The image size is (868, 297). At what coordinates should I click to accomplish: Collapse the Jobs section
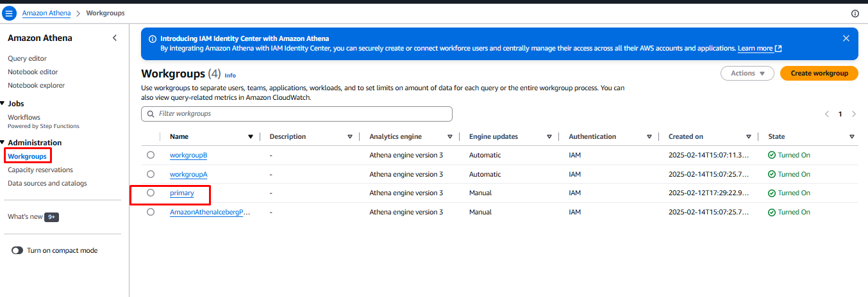(3, 103)
